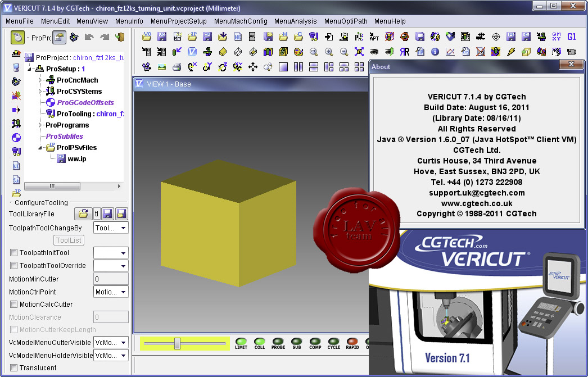Viewport: 588px width, 377px height.
Task: Expand the ProPrograms tree node
Action: [40, 125]
